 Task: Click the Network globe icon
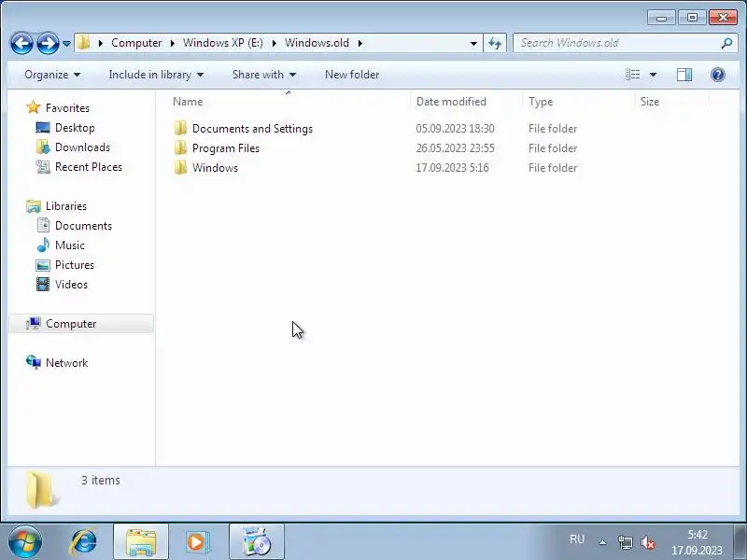coord(34,362)
